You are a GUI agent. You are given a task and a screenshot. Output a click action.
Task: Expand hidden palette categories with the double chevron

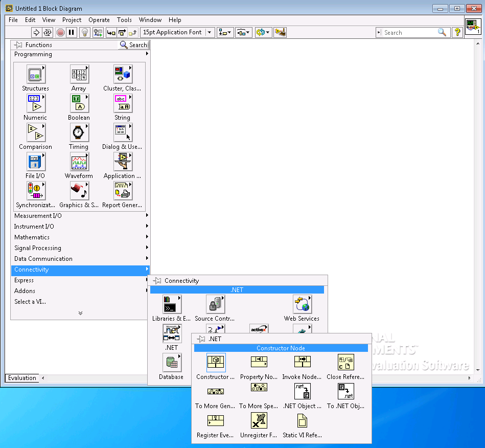click(80, 313)
